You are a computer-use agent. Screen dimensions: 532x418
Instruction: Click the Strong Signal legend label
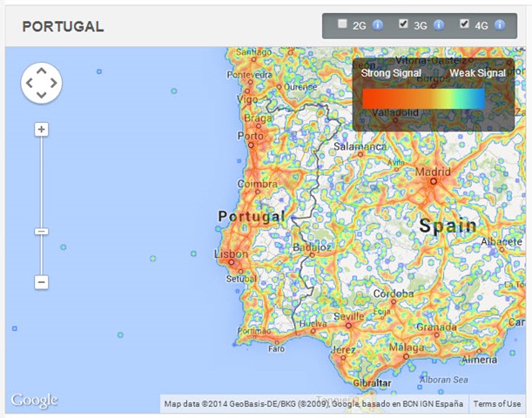pyautogui.click(x=391, y=73)
